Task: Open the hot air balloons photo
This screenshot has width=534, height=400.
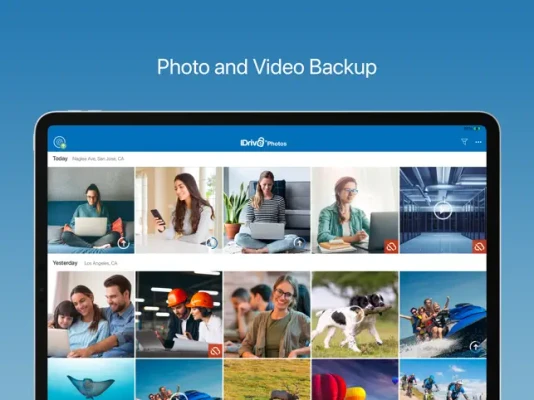Action: pos(355,380)
